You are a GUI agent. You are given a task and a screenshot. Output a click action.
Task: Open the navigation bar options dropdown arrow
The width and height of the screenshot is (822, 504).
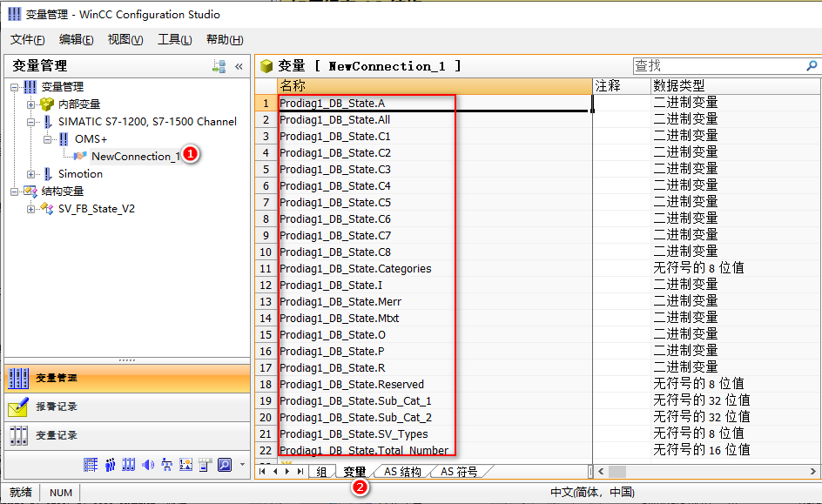click(242, 465)
